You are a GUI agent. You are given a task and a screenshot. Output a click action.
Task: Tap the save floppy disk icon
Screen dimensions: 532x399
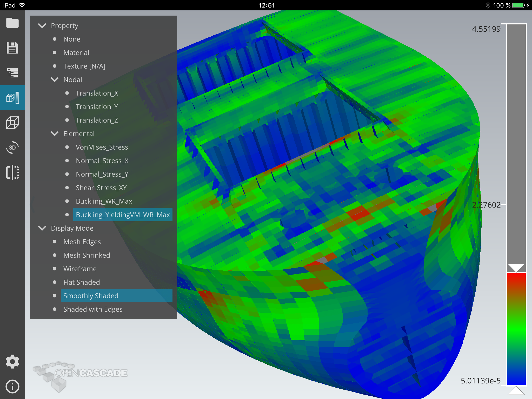[12, 48]
